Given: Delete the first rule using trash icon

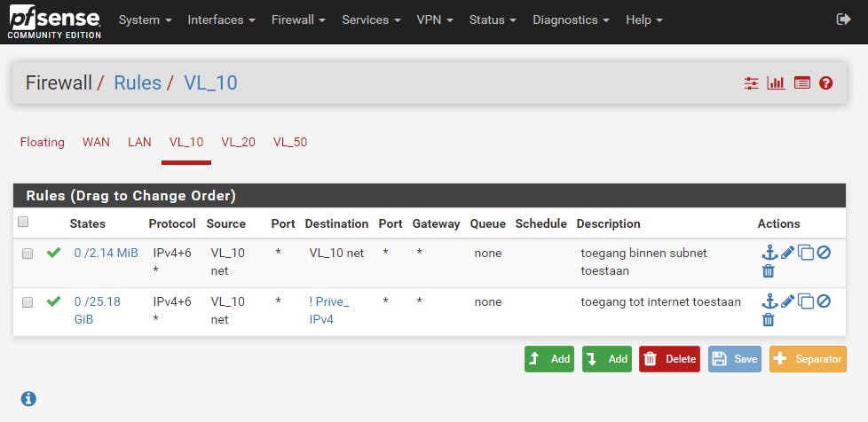Looking at the screenshot, I should (769, 271).
